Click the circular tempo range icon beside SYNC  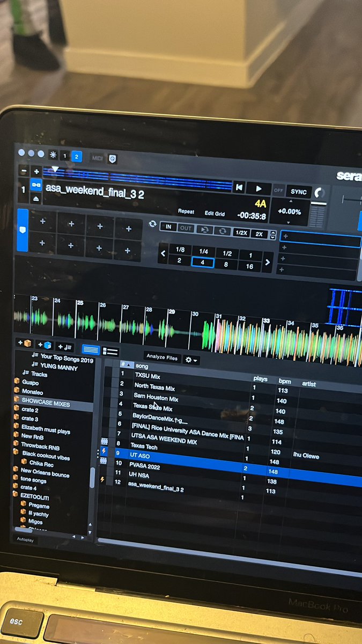(319, 193)
